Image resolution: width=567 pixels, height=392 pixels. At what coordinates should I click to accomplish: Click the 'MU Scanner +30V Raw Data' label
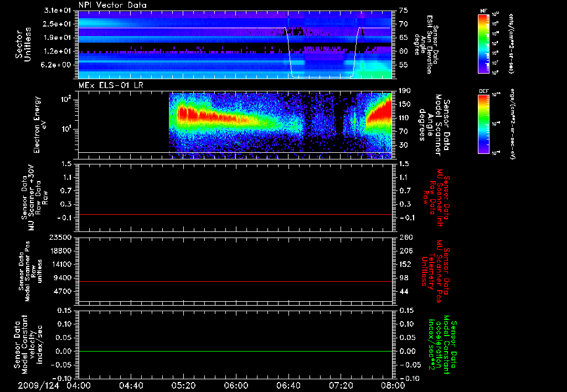pyautogui.click(x=35, y=198)
